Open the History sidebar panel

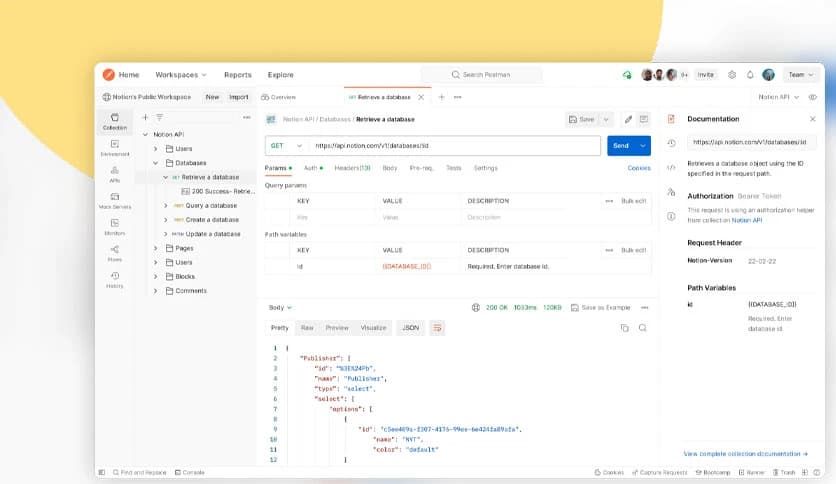(115, 279)
